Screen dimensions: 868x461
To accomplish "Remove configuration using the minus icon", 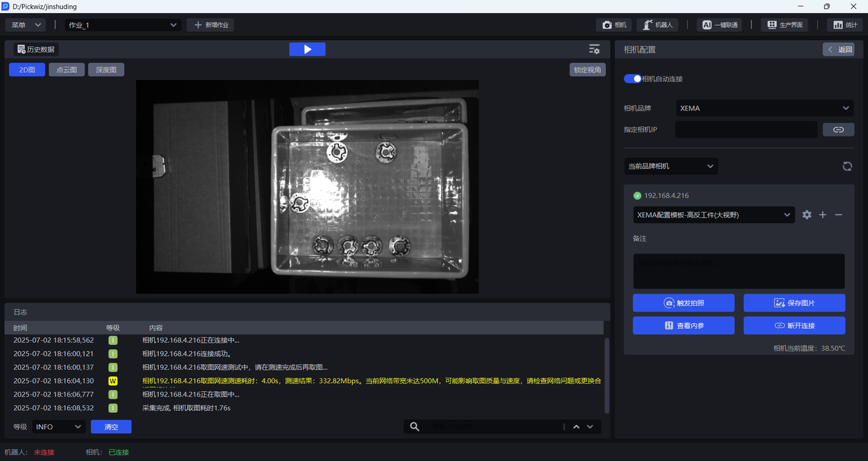I will (x=839, y=215).
